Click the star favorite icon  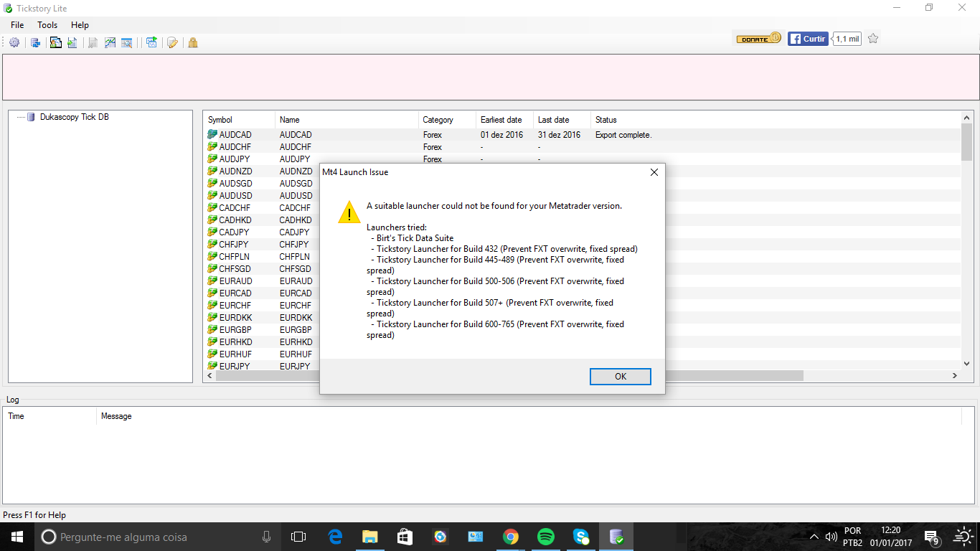click(873, 39)
